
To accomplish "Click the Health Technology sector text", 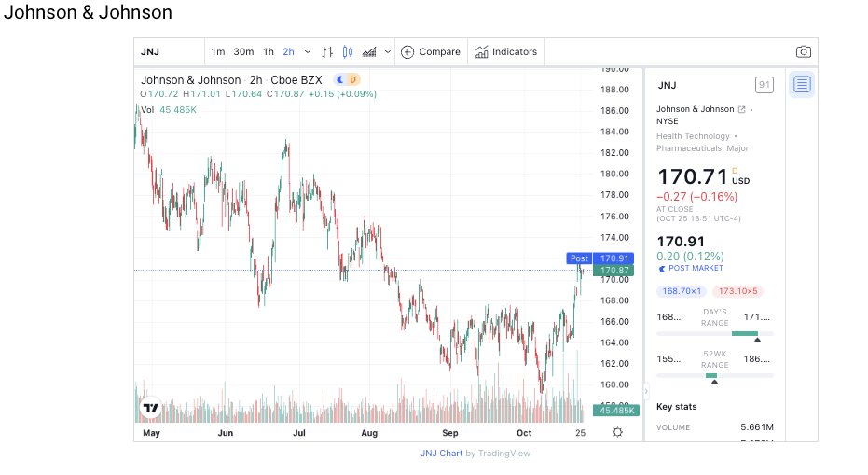I will (693, 136).
